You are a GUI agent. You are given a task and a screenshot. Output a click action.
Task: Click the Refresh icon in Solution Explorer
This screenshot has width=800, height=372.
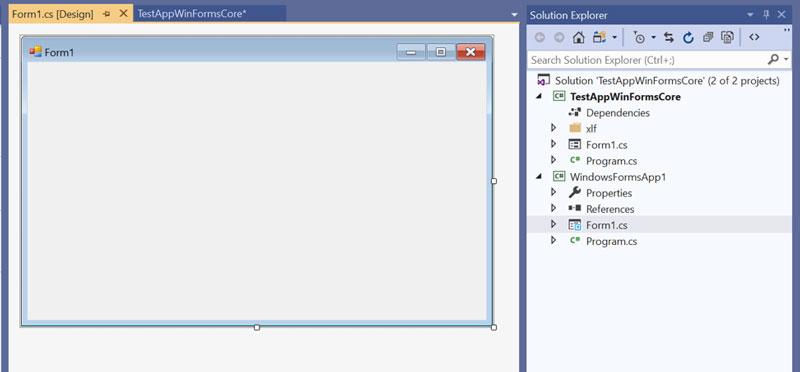click(x=688, y=37)
